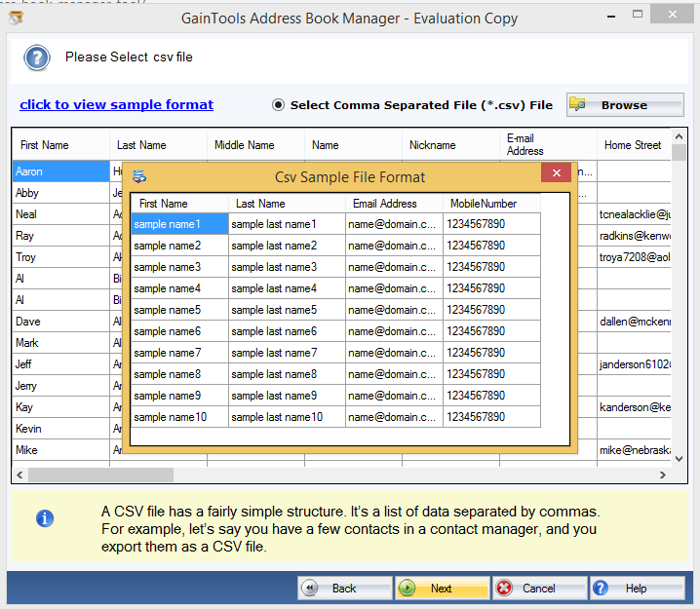The width and height of the screenshot is (700, 609).
Task: Click the vertical scrollbar down arrow
Action: 679,459
